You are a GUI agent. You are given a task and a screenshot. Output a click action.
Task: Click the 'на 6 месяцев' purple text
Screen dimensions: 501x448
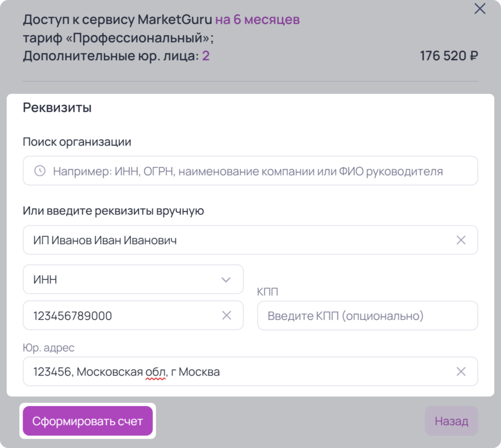(257, 20)
